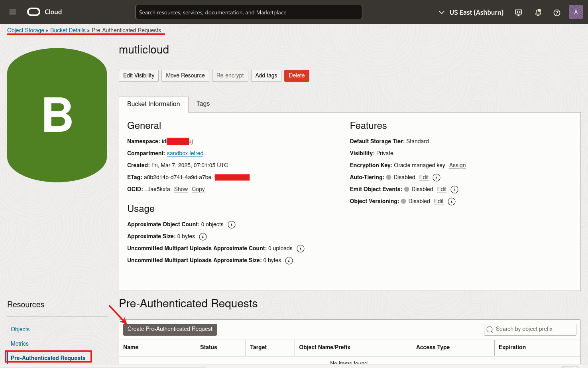The height and width of the screenshot is (368, 588).
Task: Open the help question mark icon
Action: click(557, 12)
